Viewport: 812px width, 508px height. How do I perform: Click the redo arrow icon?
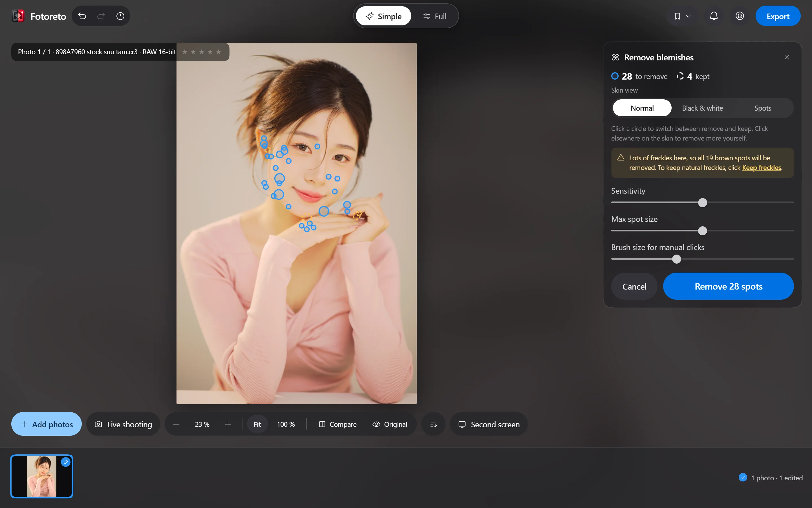(101, 16)
